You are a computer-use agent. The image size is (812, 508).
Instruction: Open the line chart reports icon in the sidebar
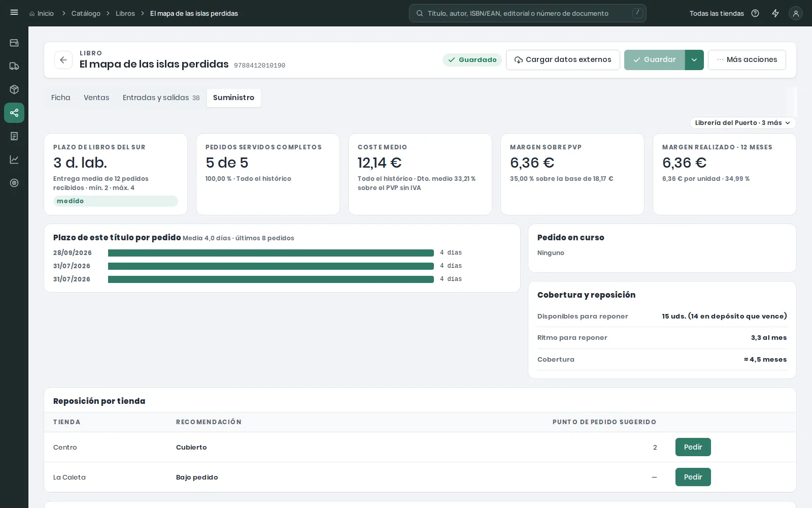pos(14,160)
